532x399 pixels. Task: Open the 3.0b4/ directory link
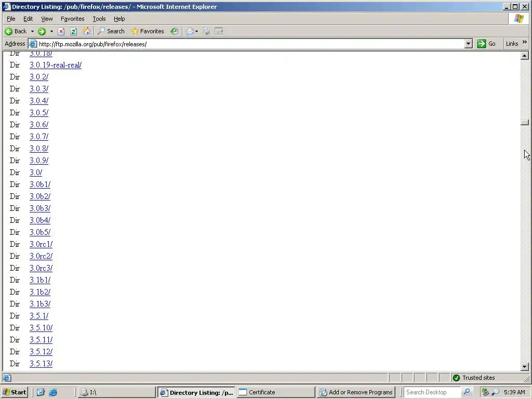point(40,220)
